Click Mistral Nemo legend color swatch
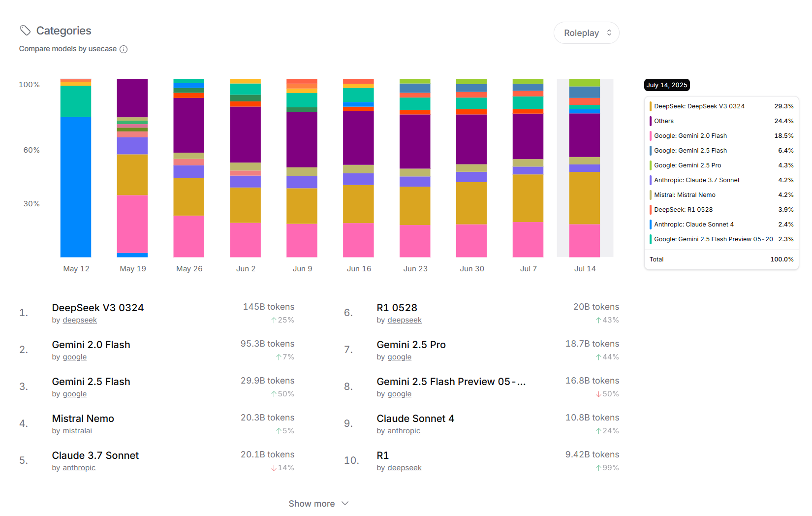The height and width of the screenshot is (516, 812). (x=651, y=195)
